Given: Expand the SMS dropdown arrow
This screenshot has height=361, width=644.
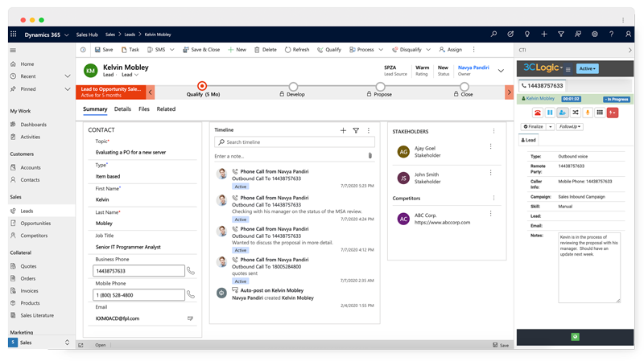Looking at the screenshot, I should 172,50.
